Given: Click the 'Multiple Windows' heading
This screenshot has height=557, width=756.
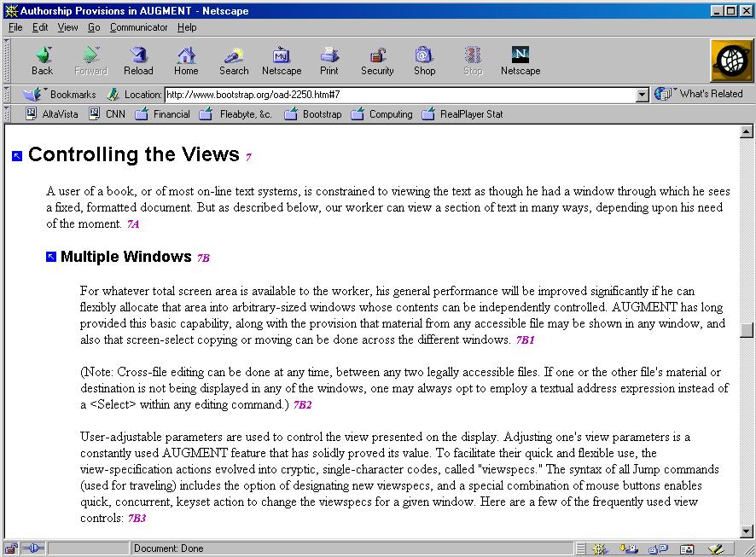Looking at the screenshot, I should (125, 257).
